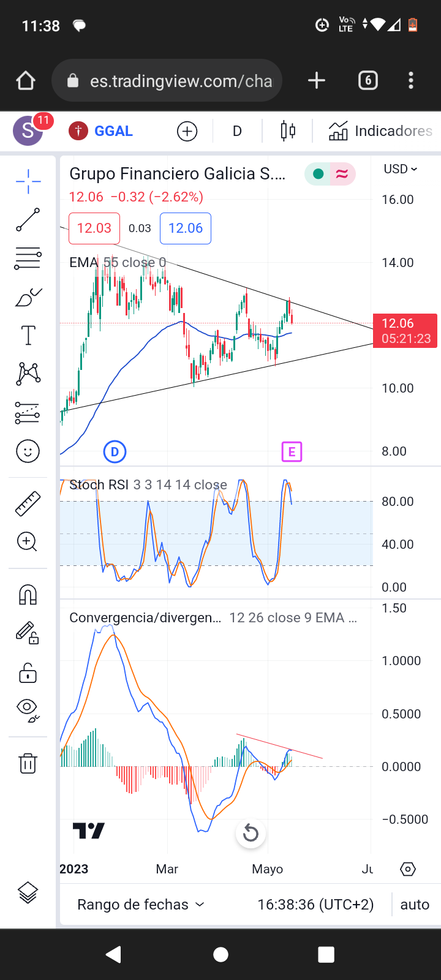Toggle hide all drawings eye icon

point(28,710)
